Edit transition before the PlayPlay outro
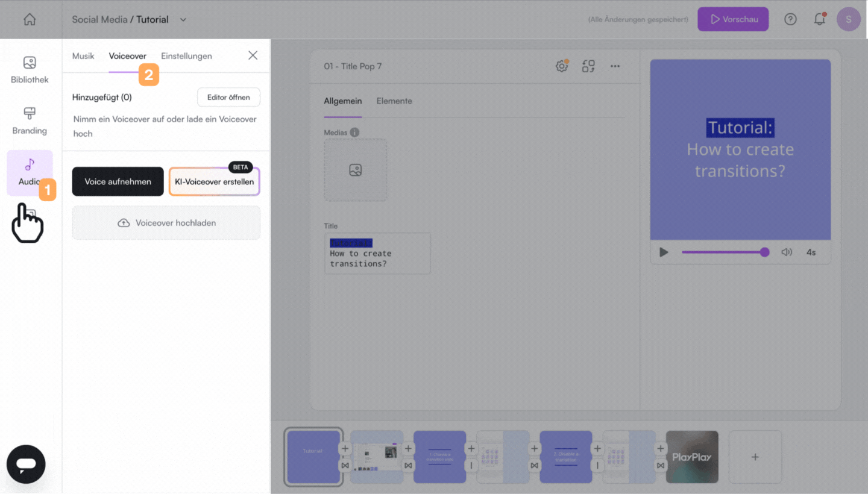 661,466
